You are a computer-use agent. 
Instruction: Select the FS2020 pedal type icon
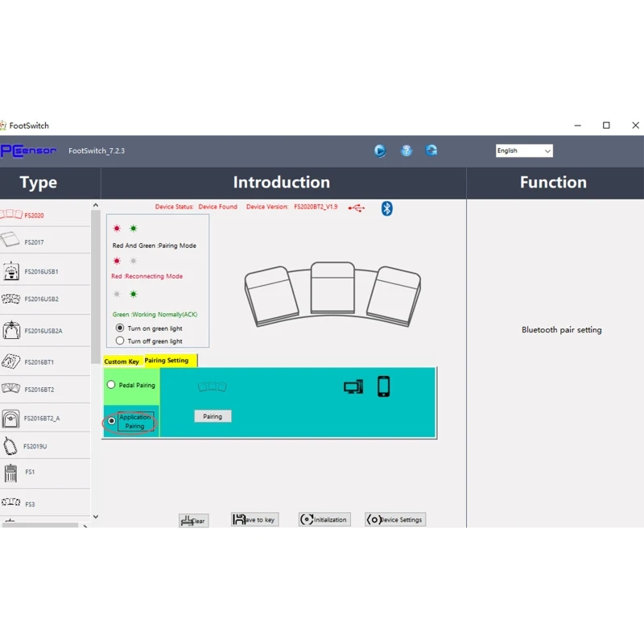pos(11,214)
